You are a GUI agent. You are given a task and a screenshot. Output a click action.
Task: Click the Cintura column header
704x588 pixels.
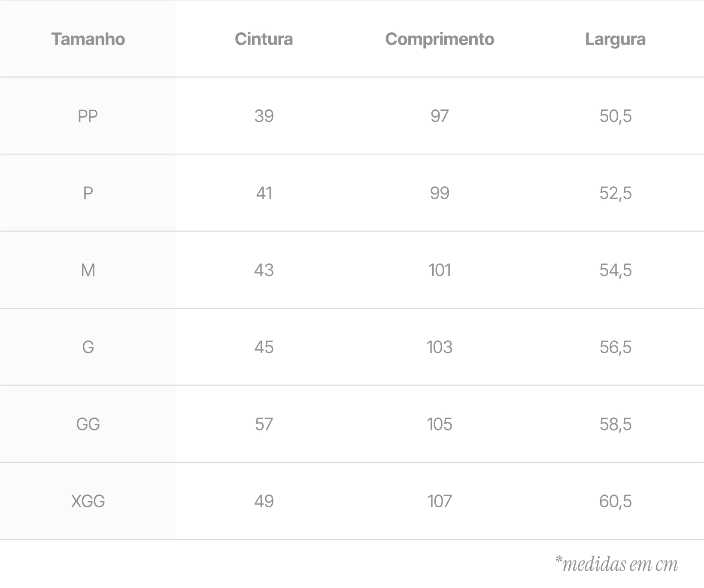pyautogui.click(x=264, y=39)
